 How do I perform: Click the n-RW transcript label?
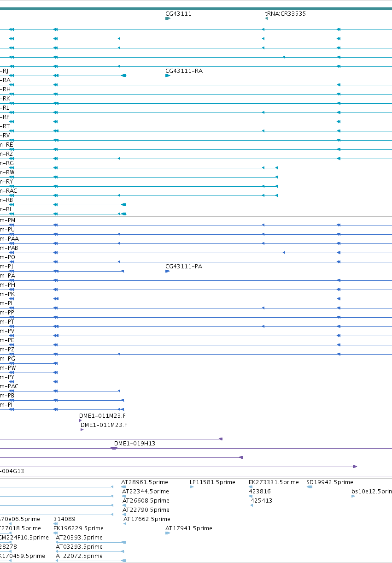click(x=7, y=172)
